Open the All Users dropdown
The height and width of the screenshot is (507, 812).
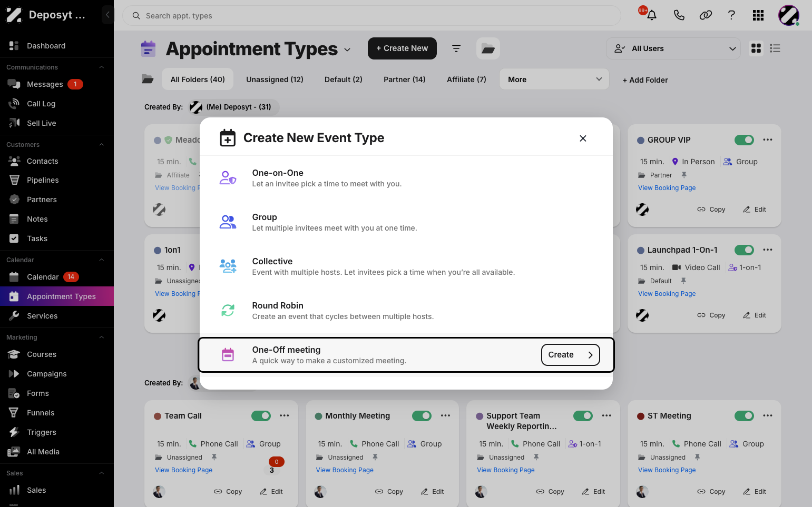point(673,48)
